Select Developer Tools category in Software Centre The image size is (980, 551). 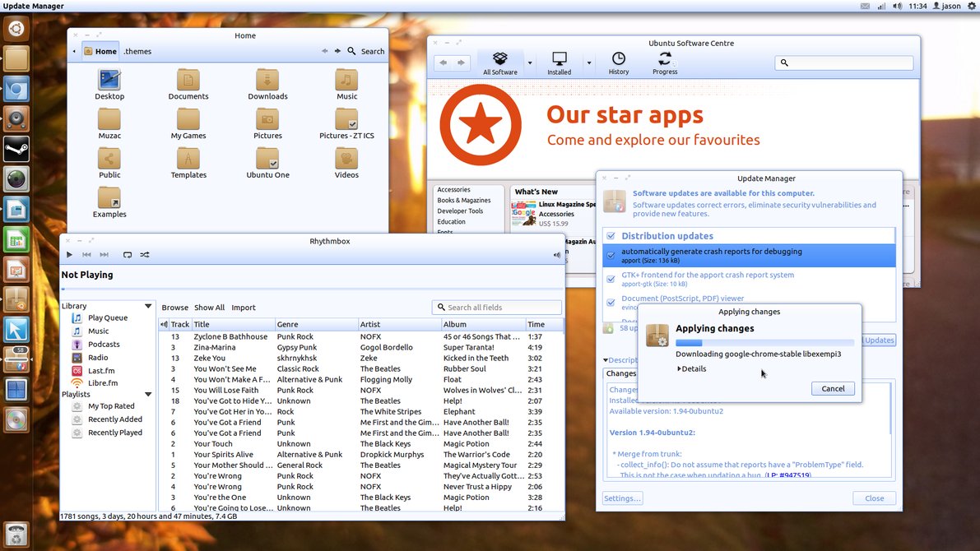[460, 211]
